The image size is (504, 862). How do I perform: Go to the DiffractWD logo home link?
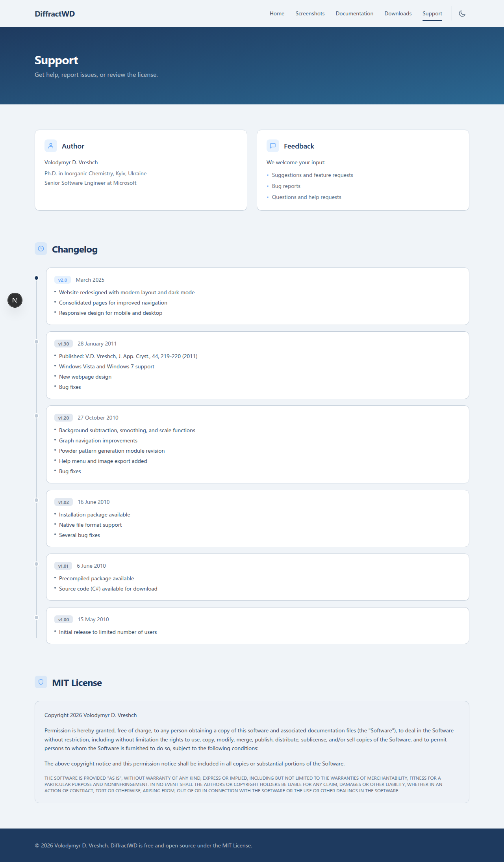[x=55, y=14]
